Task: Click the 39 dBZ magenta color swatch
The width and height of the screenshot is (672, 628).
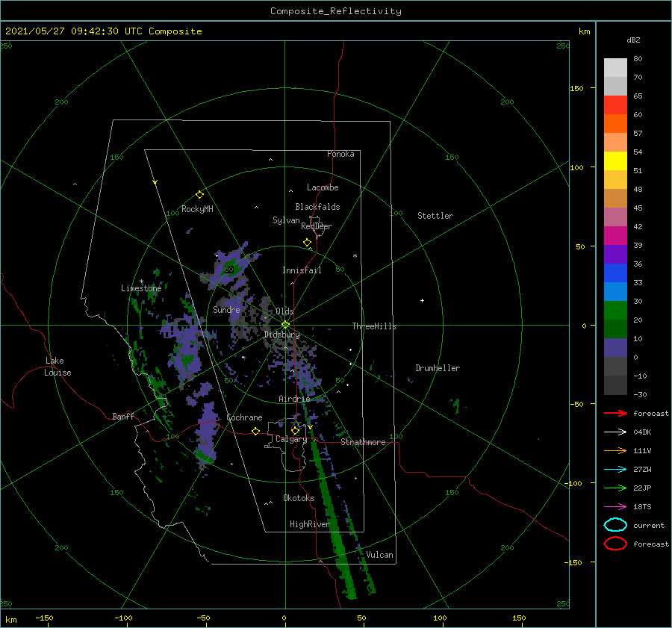Action: 615,236
